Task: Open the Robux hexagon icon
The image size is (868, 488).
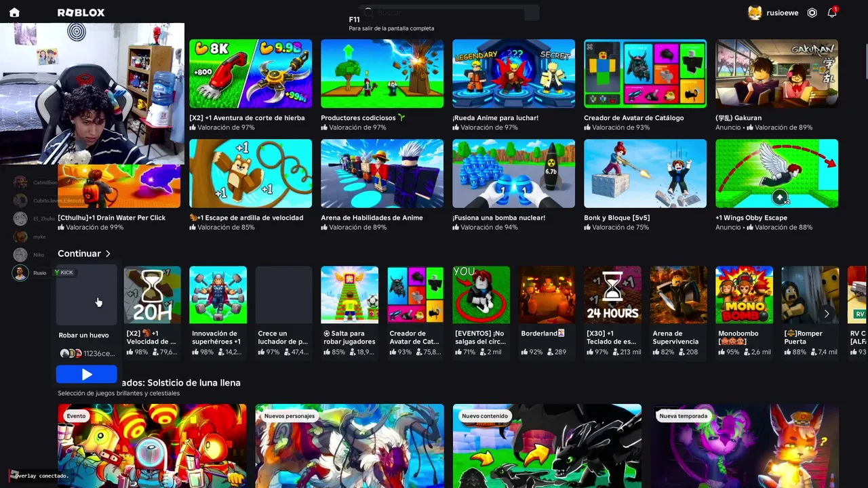Action: point(812,13)
